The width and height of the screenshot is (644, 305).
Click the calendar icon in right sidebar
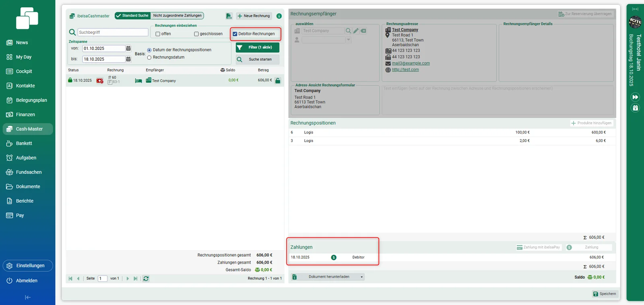tap(635, 108)
